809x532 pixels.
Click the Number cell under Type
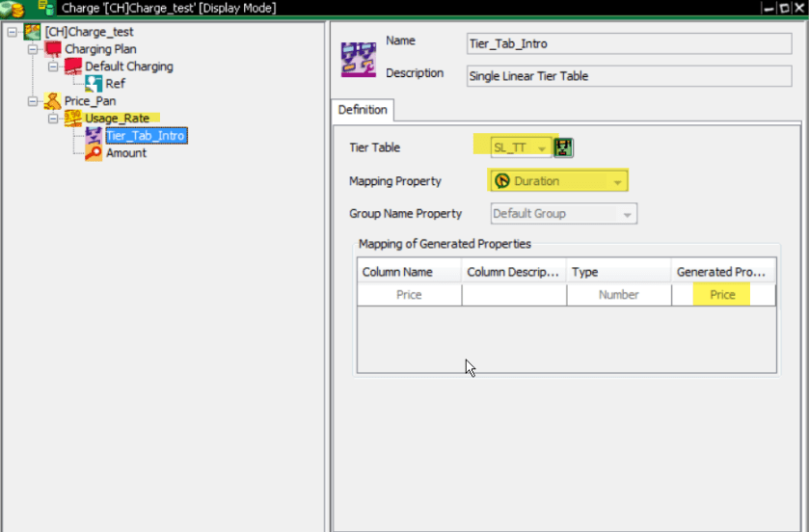click(x=619, y=295)
